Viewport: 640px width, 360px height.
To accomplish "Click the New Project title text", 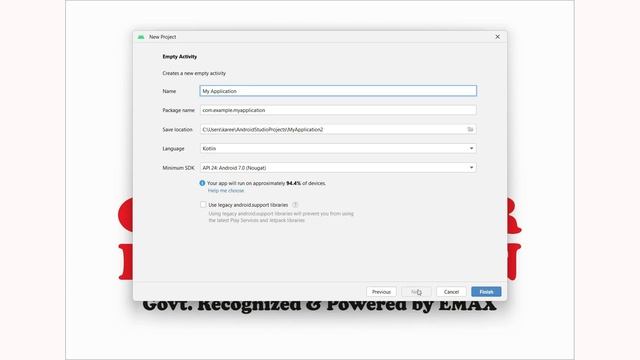I will tap(162, 37).
